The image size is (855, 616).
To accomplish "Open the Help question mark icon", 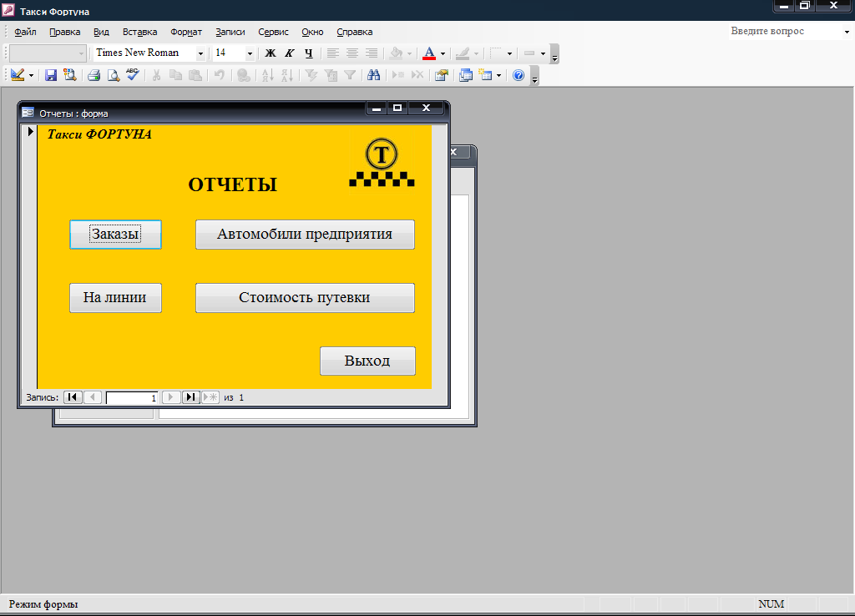I will click(x=519, y=75).
